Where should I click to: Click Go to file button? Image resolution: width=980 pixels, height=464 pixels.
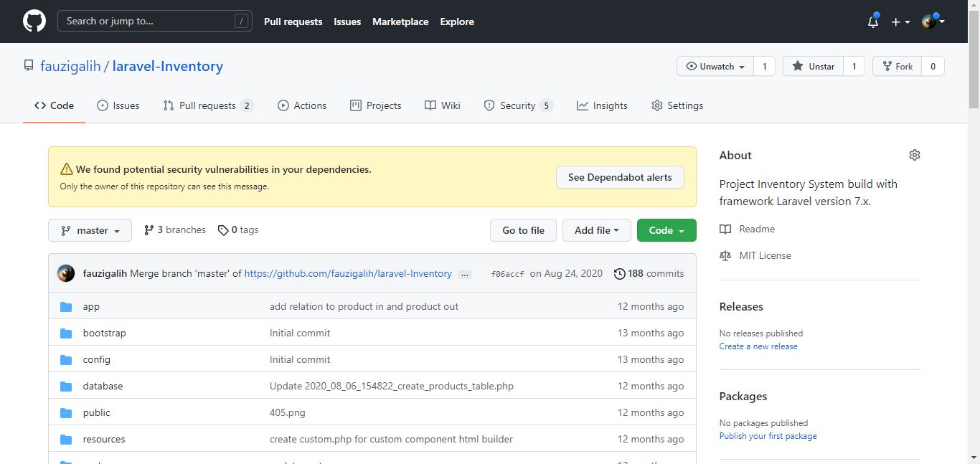coord(523,230)
